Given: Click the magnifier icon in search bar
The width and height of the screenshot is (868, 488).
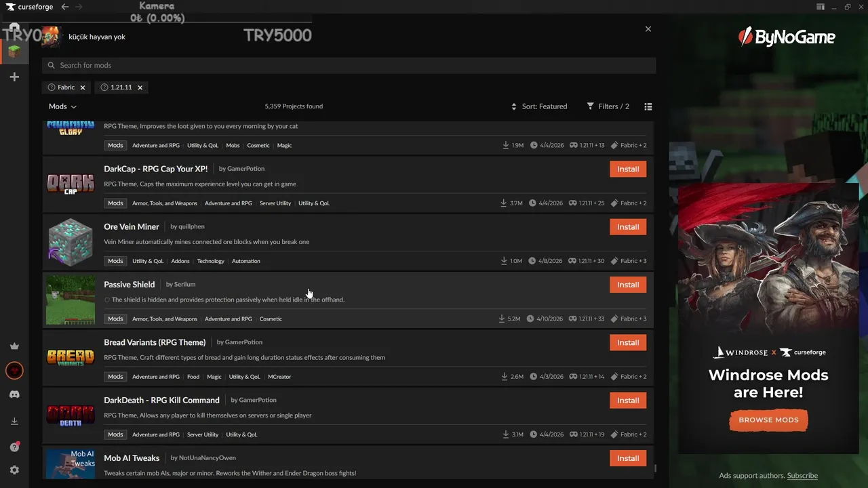Looking at the screenshot, I should (x=51, y=65).
